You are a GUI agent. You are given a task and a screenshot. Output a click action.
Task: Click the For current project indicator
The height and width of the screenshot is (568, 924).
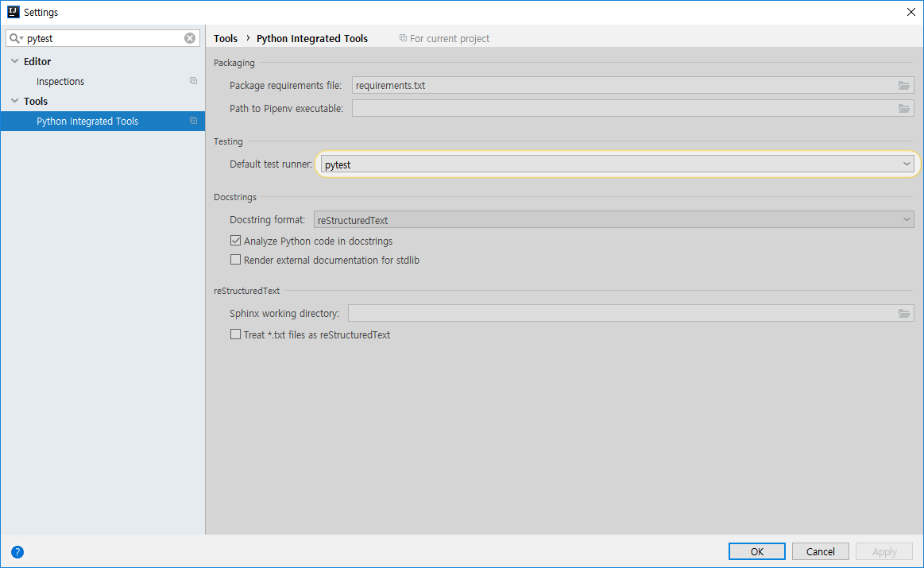pos(444,38)
